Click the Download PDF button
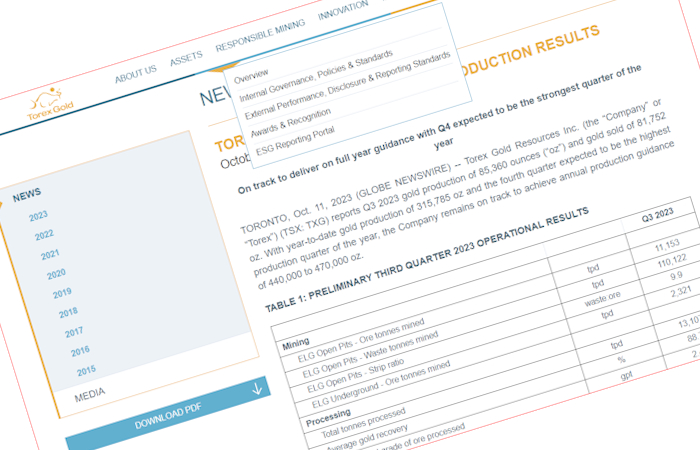The height and width of the screenshot is (450, 700). coord(168,416)
